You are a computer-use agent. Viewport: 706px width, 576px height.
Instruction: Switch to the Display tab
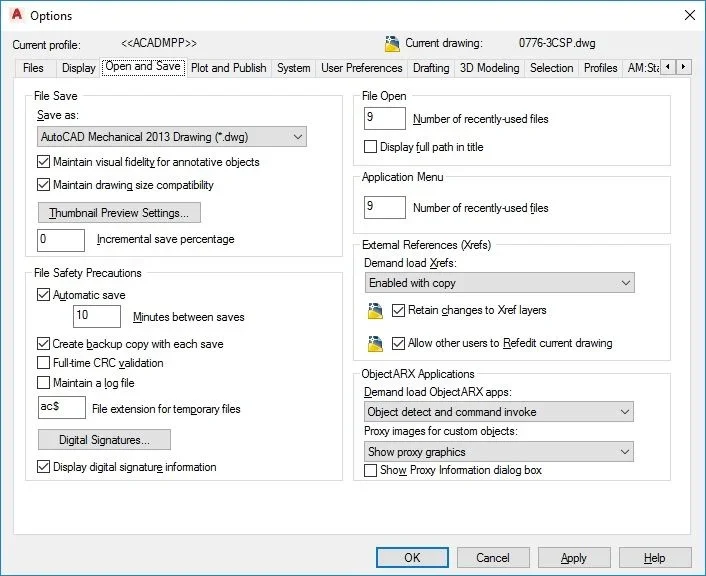(x=79, y=68)
